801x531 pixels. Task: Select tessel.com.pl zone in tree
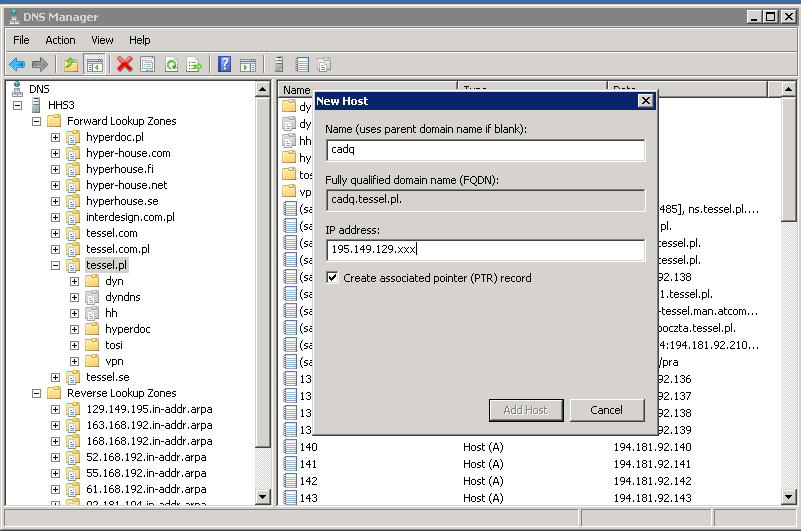pyautogui.click(x=117, y=249)
